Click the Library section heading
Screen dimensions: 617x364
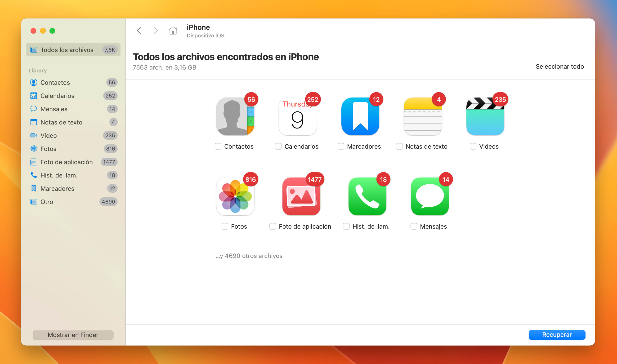click(38, 71)
